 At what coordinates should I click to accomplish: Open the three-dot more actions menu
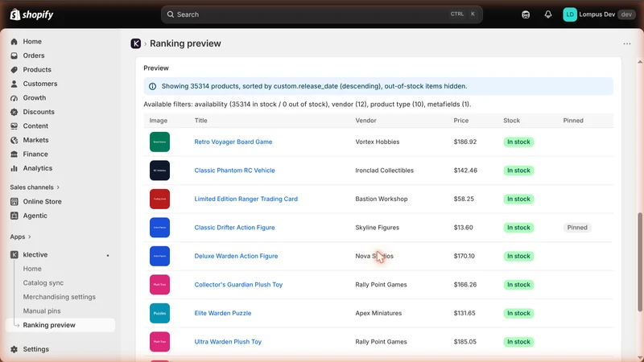pyautogui.click(x=627, y=43)
